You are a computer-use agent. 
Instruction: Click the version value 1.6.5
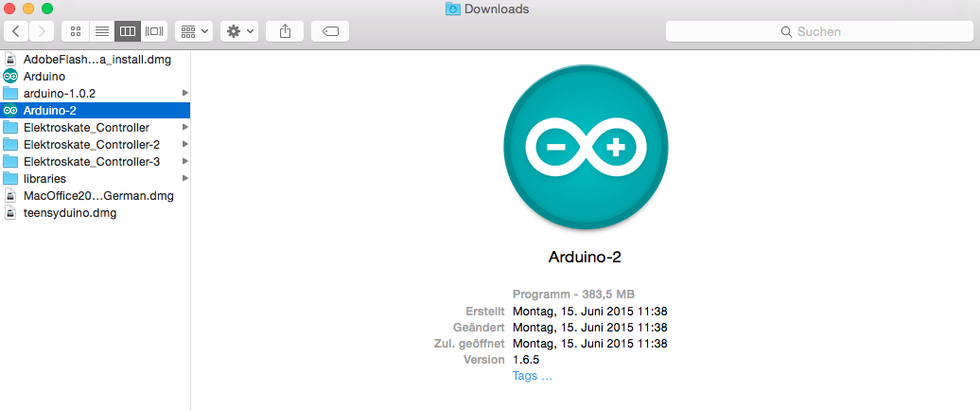click(x=526, y=360)
